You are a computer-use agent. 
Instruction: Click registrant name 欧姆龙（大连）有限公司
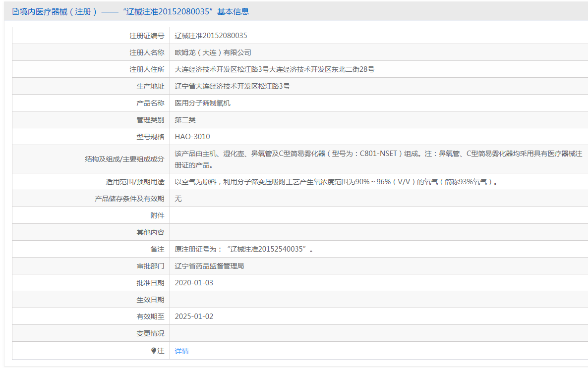pos(213,53)
